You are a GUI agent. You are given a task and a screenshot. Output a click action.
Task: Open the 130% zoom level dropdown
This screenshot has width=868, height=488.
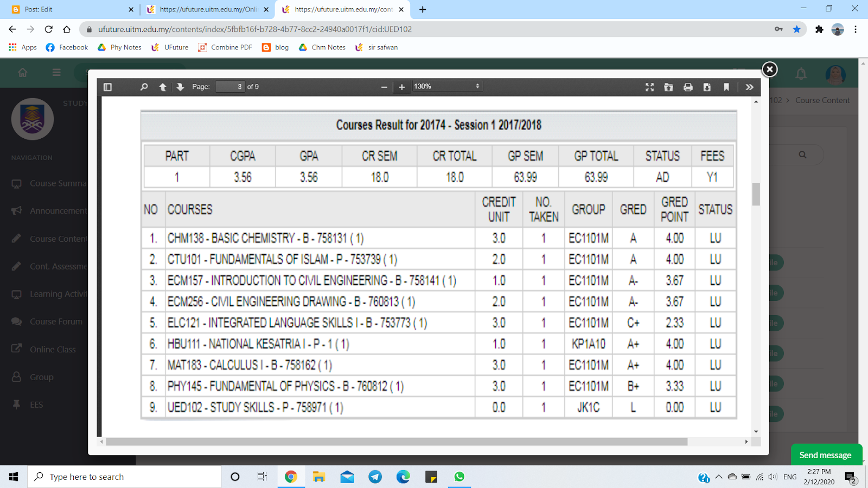[447, 86]
